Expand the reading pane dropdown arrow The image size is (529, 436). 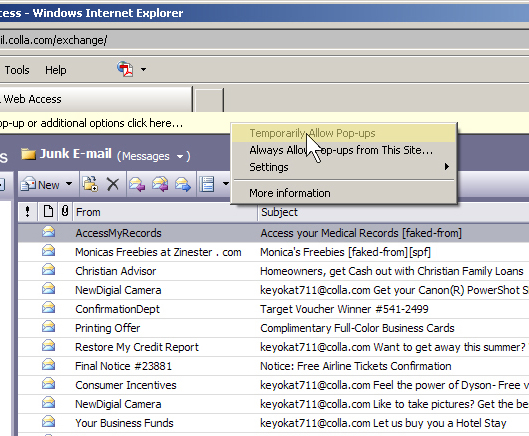pos(225,184)
